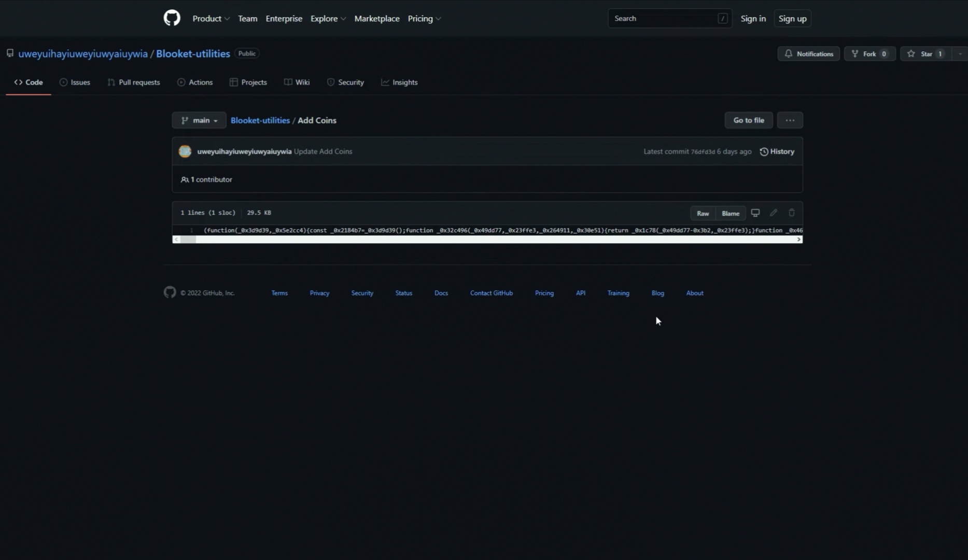
Task: Click the Go to file button
Action: [748, 120]
